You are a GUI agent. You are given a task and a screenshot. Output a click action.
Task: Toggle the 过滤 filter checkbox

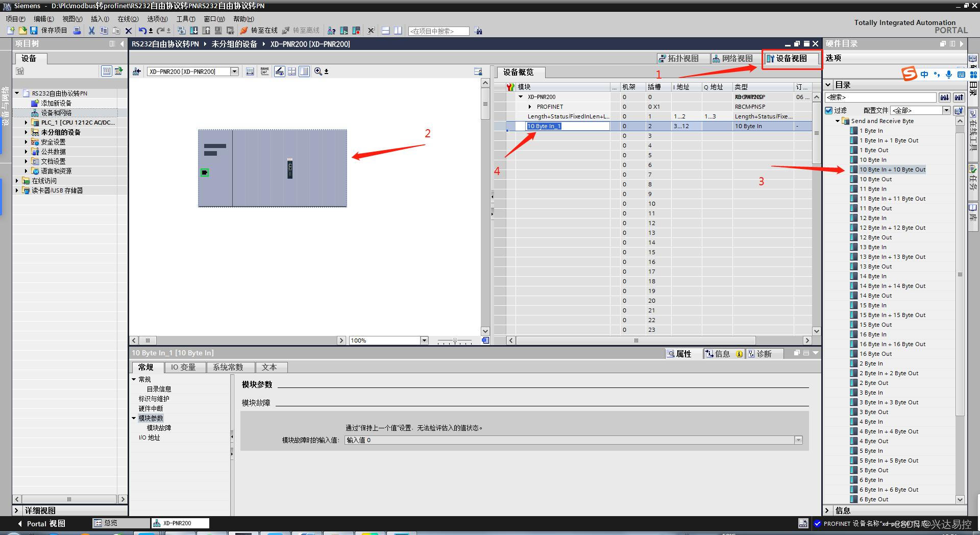click(829, 110)
